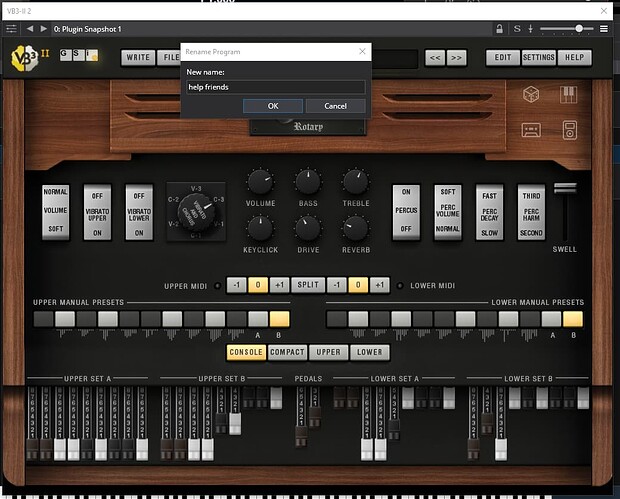The image size is (620, 499).
Task: Set lower MIDI transpose to +1
Action: pyautogui.click(x=380, y=285)
